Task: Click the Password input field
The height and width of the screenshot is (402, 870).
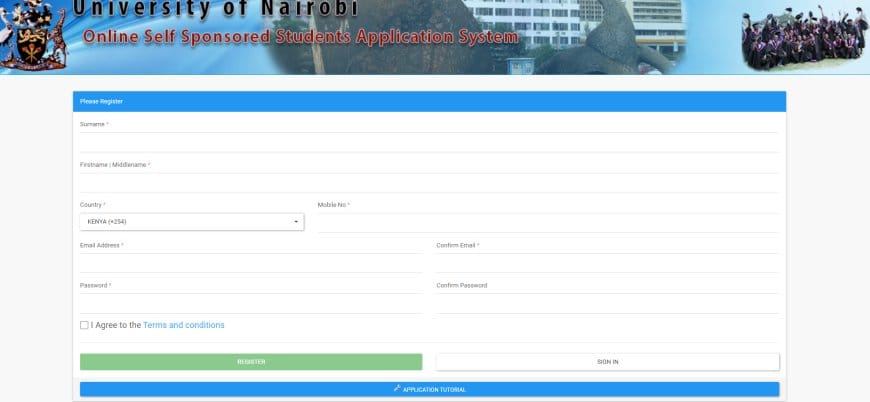Action: (x=251, y=304)
